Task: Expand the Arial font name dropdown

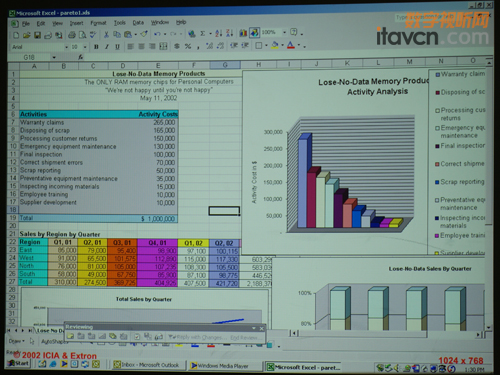Action: (x=66, y=47)
